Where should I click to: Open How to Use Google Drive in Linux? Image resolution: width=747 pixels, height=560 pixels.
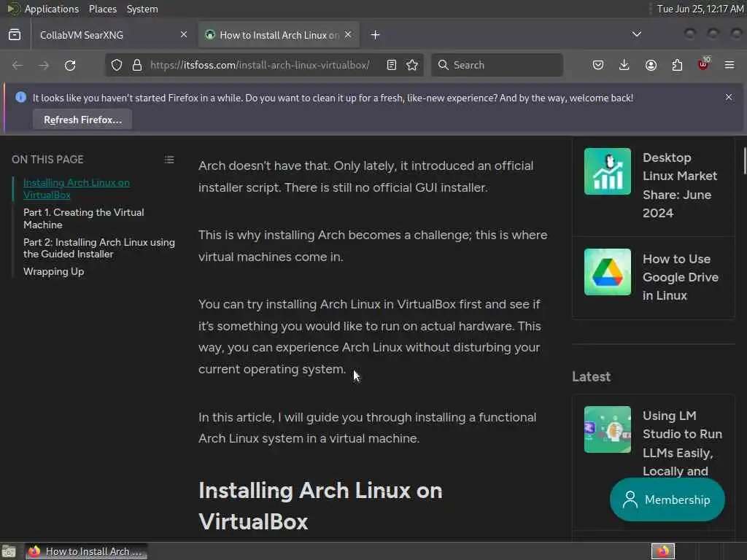click(x=681, y=277)
